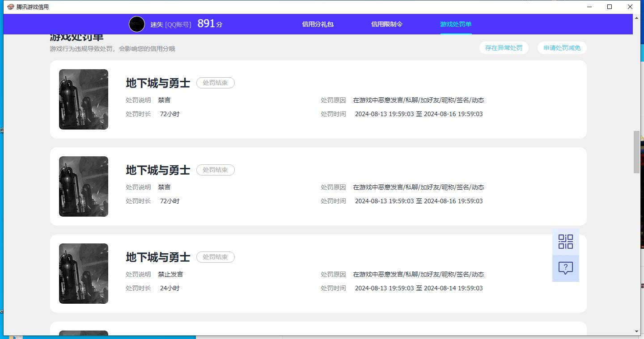Click the third punishment record's game thumbnail

[x=83, y=273]
